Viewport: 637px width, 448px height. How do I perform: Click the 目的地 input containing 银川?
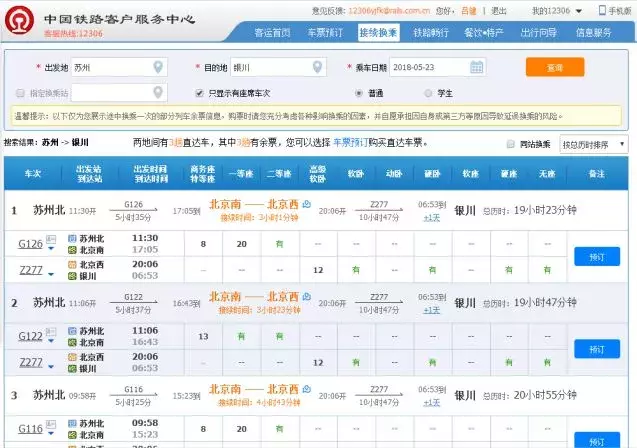tap(278, 67)
